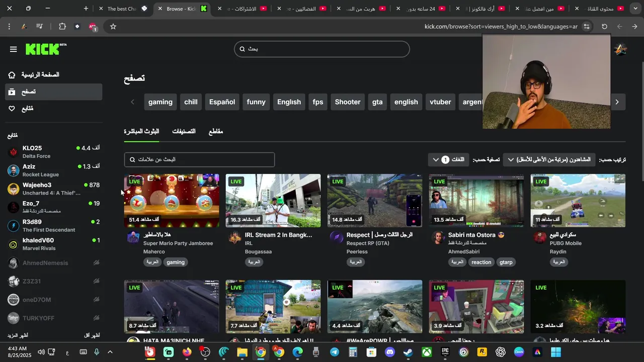Open Aziz Rocket League followed channel
This screenshot has width=644, height=362.
(54, 170)
